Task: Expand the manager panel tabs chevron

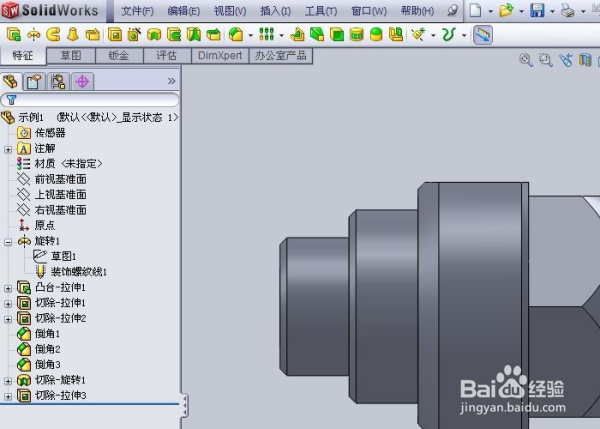Action: tap(171, 81)
